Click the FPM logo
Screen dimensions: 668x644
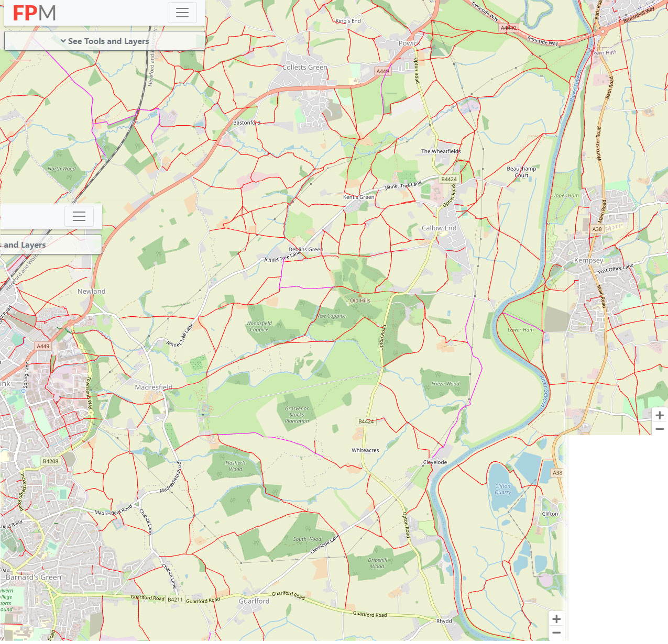click(x=34, y=13)
